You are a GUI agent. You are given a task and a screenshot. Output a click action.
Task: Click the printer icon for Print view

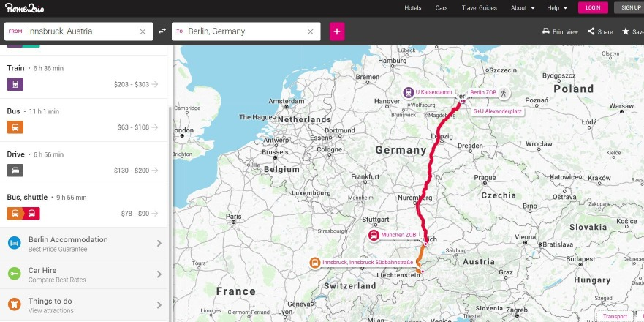click(546, 31)
